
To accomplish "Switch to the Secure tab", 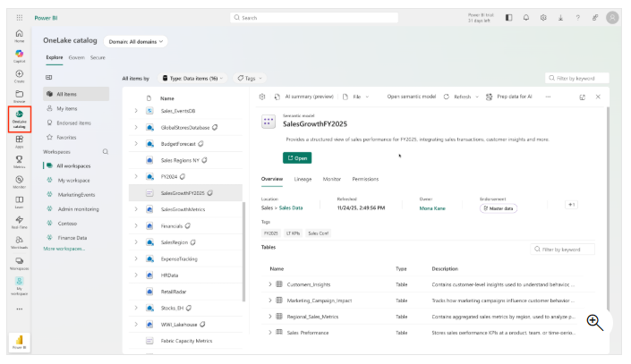I will (x=98, y=57).
